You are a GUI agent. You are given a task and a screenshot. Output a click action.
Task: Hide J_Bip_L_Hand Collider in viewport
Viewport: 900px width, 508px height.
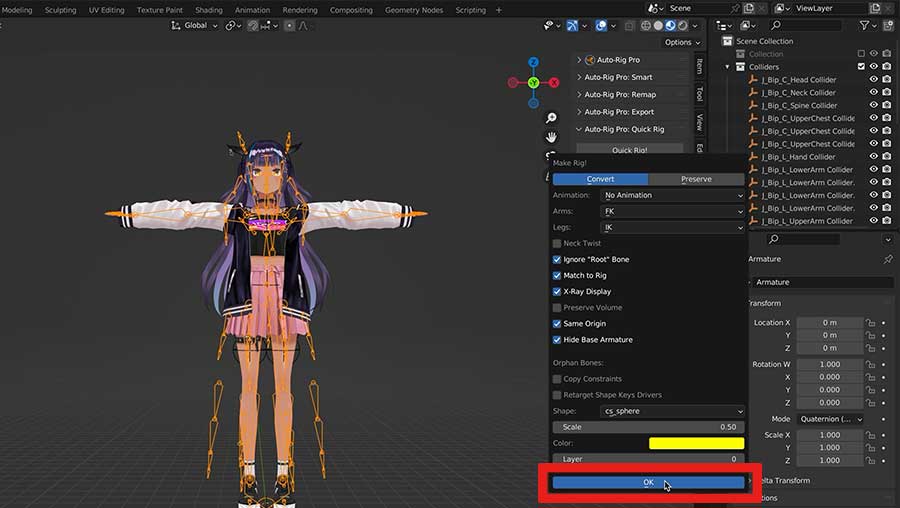coord(874,157)
